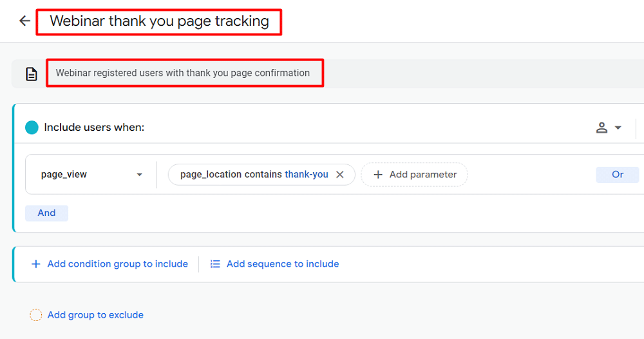Image resolution: width=644 pixels, height=339 pixels.
Task: Click the plus icon in Add parameter
Action: [378, 175]
